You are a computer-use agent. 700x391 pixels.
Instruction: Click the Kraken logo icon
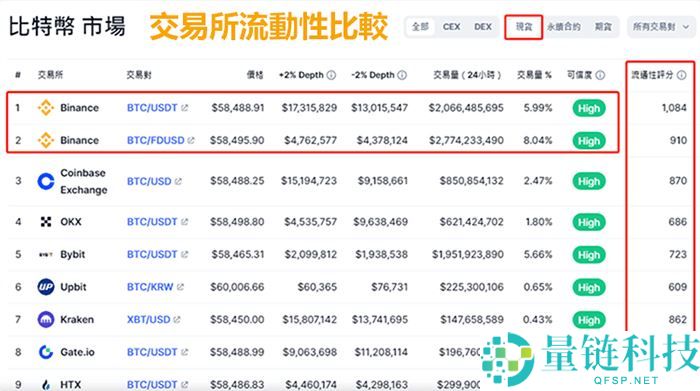coord(46,320)
